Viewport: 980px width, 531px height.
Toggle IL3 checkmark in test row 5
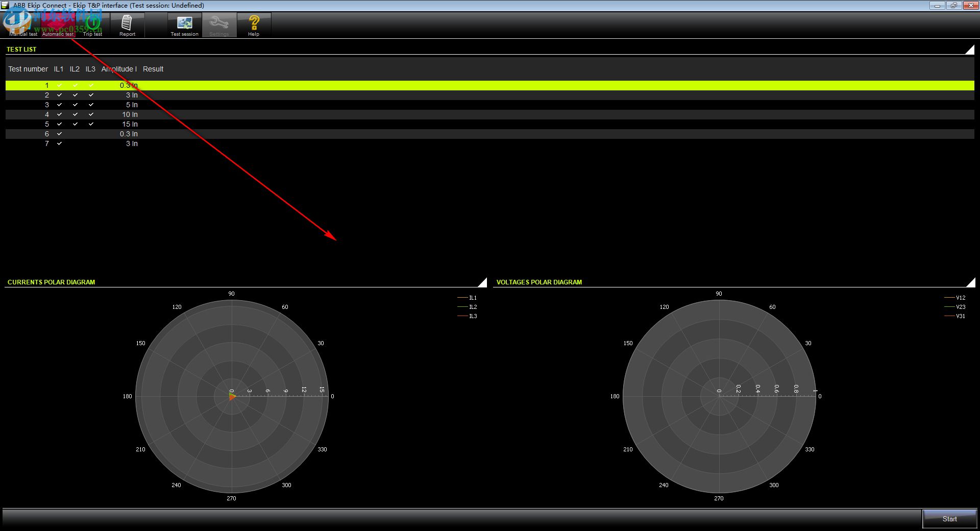point(91,124)
